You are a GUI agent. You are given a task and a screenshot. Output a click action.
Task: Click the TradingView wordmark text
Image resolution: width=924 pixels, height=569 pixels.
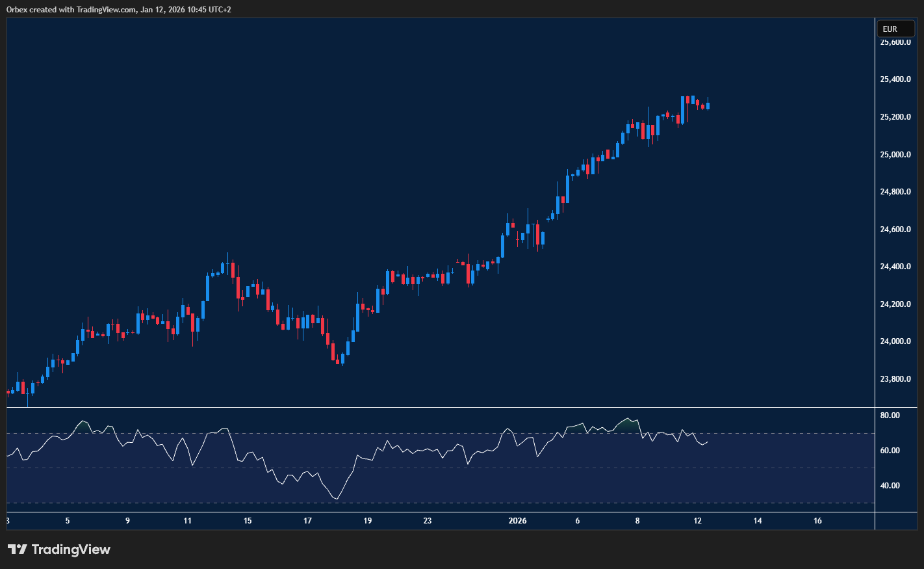[71, 549]
